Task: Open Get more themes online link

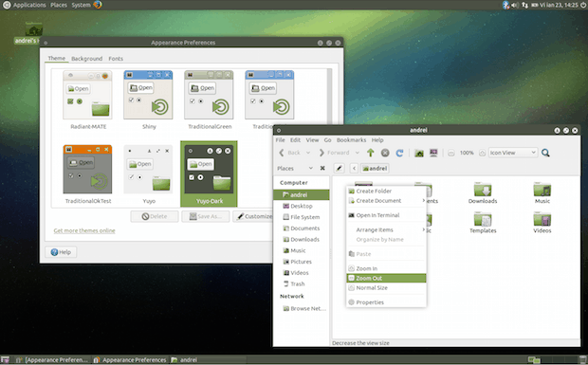Action: pos(84,230)
